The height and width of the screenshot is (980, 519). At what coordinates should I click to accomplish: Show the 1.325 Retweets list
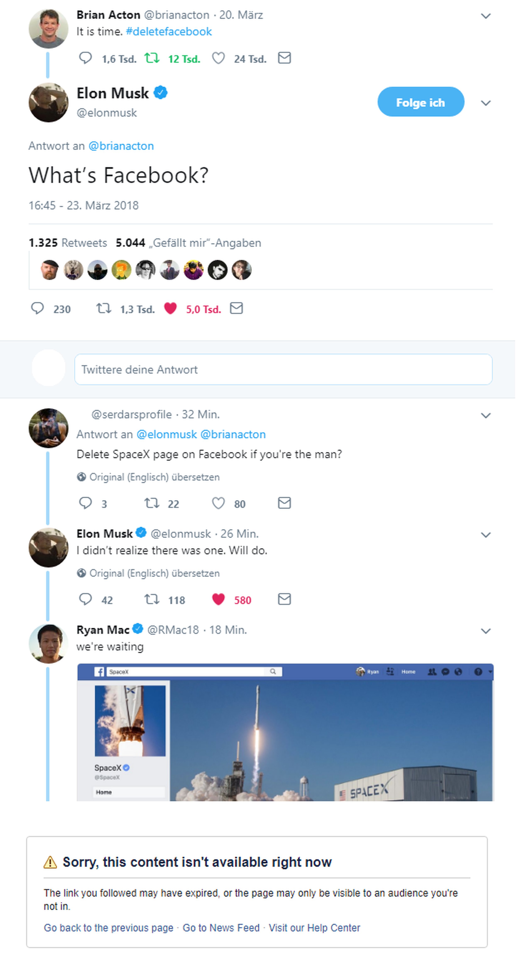(x=68, y=243)
